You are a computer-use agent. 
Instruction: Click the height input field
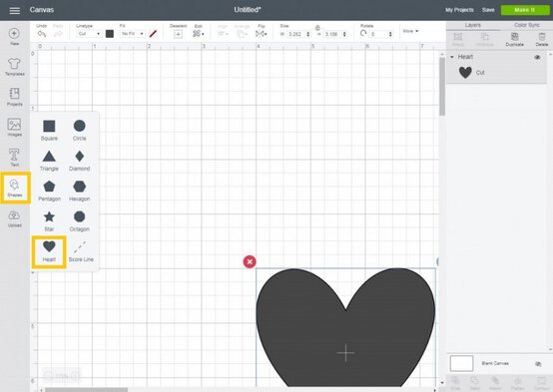(x=331, y=34)
